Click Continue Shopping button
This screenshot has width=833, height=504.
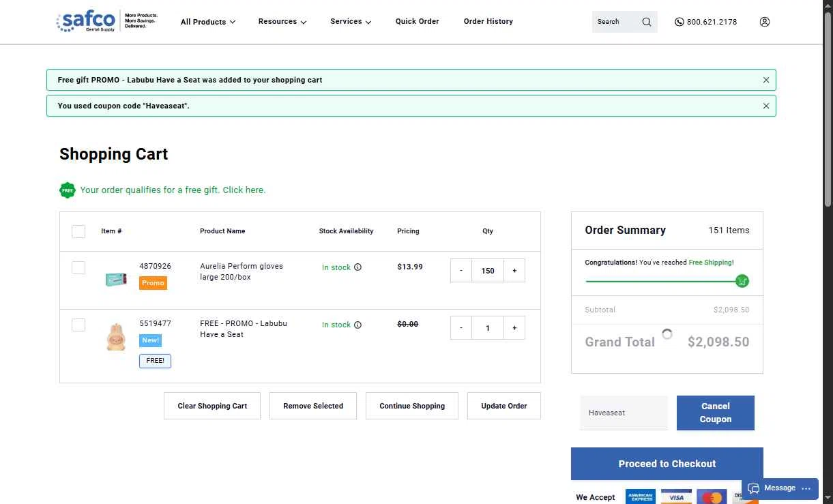[412, 406]
